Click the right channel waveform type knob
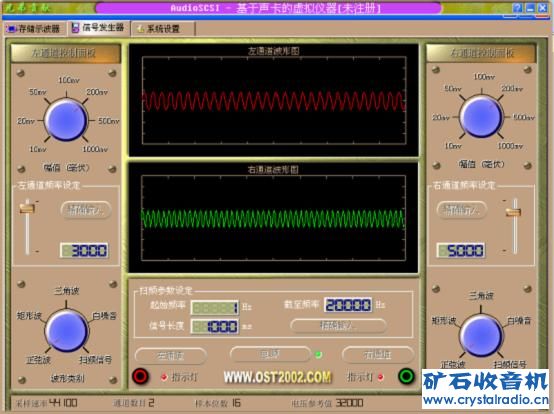 point(481,335)
